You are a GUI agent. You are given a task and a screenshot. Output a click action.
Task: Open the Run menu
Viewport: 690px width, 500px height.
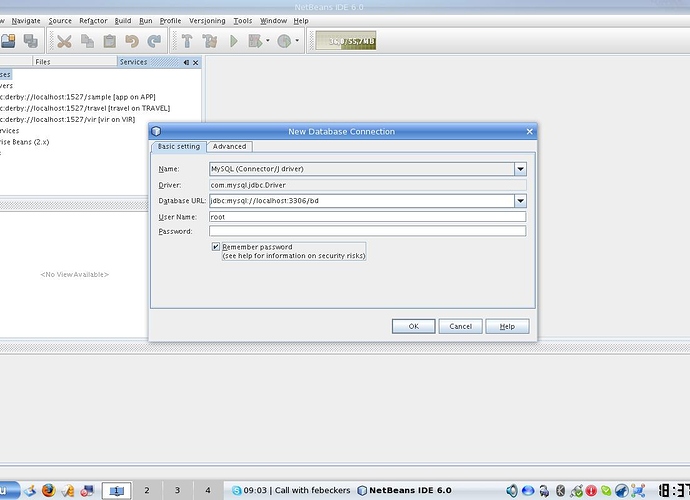[x=146, y=21]
